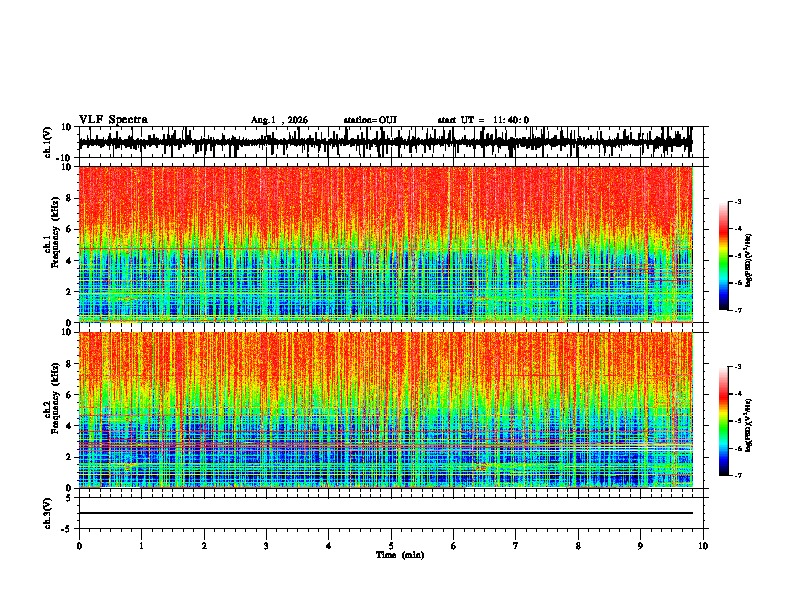
Task: Click the 'ch.2 Frequency (kHz)' axis label
Action: 51,398
